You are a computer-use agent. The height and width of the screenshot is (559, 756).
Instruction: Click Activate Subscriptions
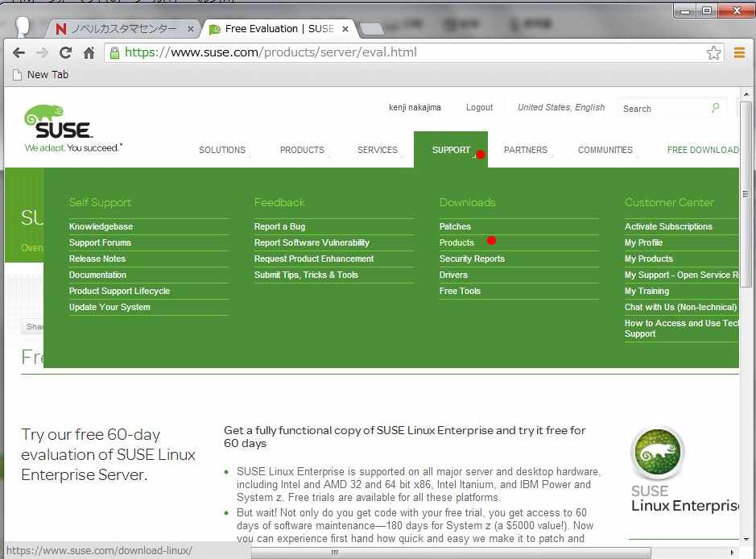668,226
